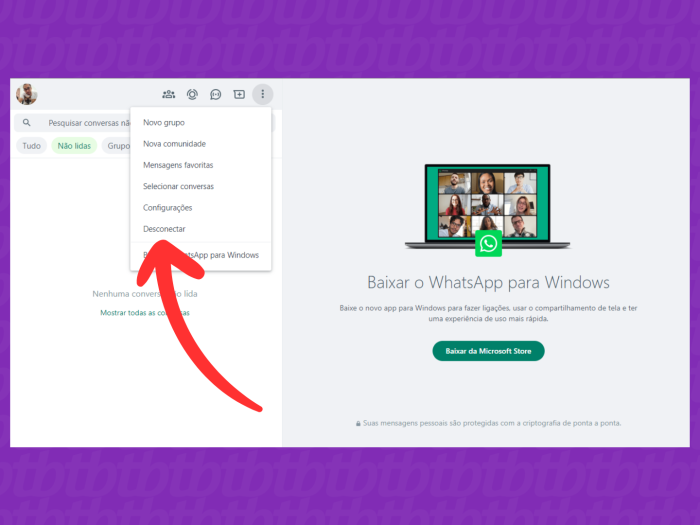Click the Baixar o WhatsApp para Windows heading
Viewport: 700px width, 525px height.
tap(488, 283)
